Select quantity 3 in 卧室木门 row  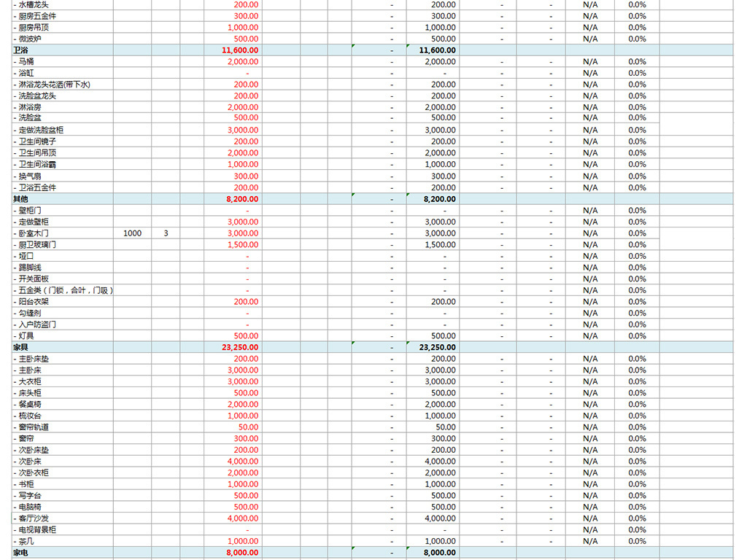point(166,233)
